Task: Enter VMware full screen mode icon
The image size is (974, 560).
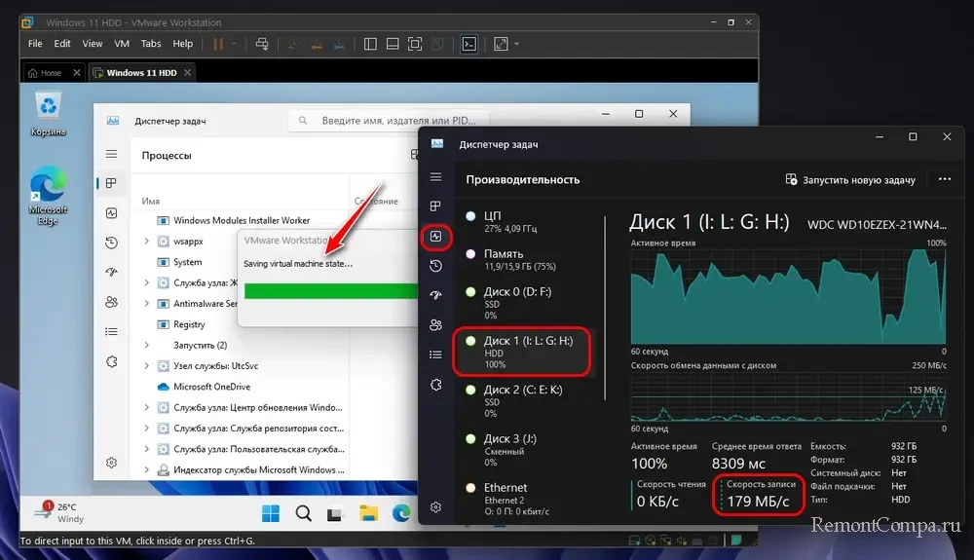Action: point(414,44)
